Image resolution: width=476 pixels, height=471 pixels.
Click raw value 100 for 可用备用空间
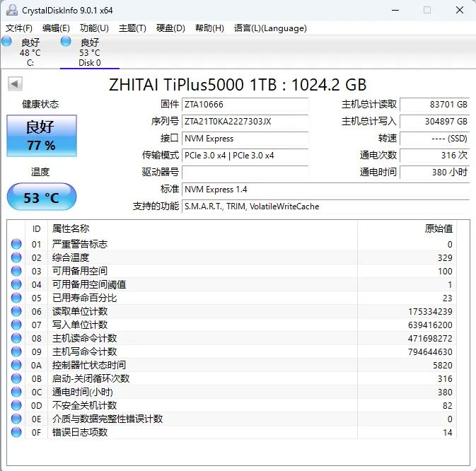[x=445, y=272]
